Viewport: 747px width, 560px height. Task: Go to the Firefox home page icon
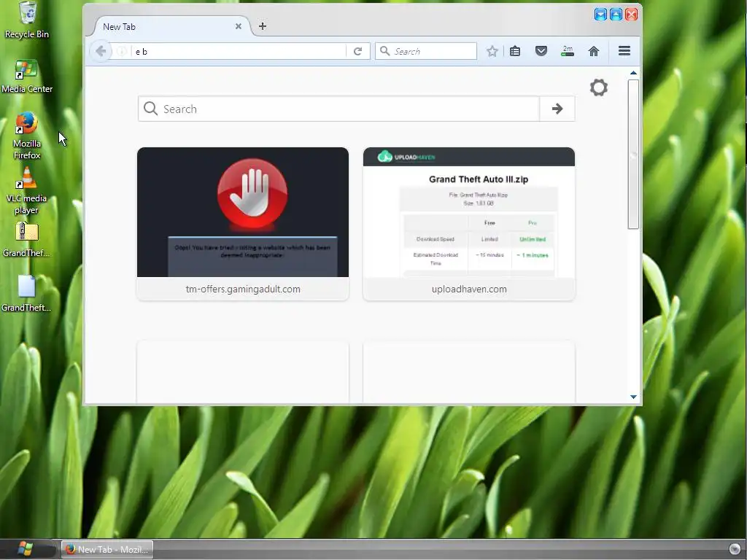[594, 51]
